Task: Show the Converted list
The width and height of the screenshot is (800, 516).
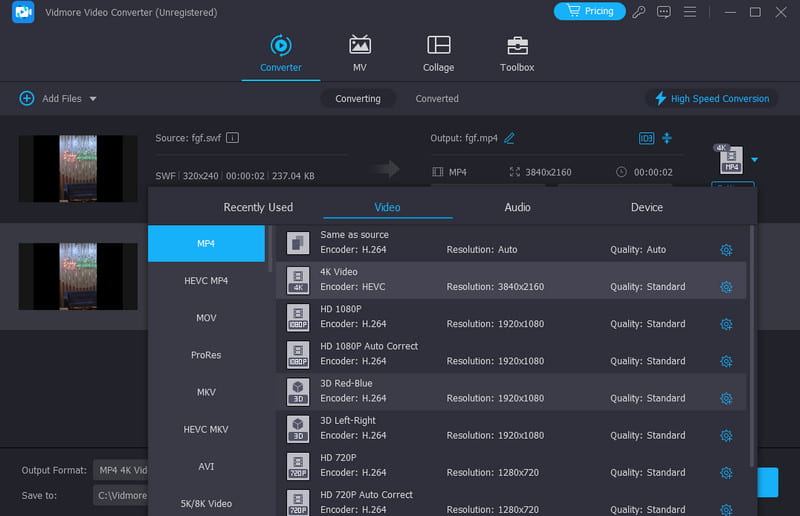Action: [x=437, y=99]
